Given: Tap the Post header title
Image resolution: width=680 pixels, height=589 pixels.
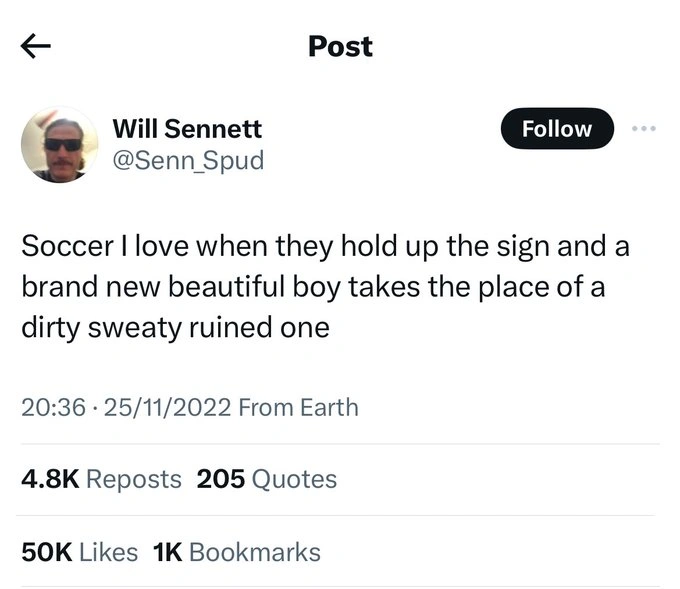Looking at the screenshot, I should click(x=340, y=47).
